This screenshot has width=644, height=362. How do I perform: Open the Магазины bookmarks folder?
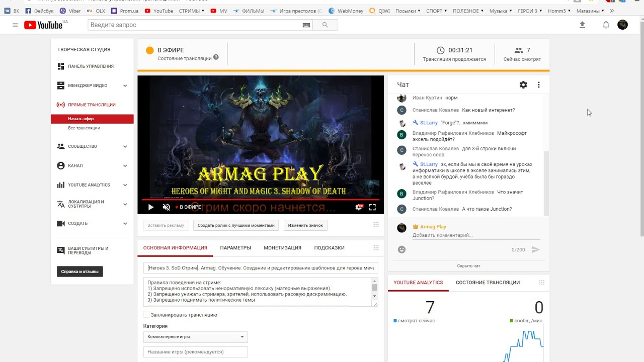pos(590,11)
